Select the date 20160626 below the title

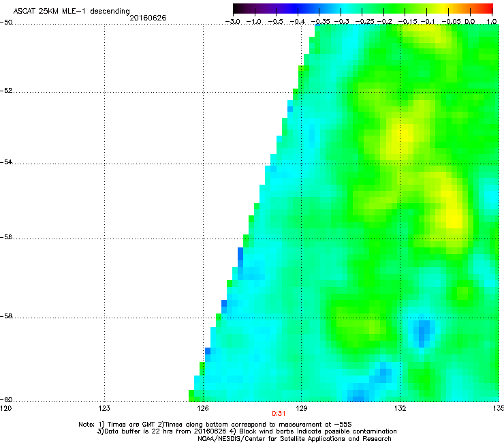pyautogui.click(x=148, y=18)
